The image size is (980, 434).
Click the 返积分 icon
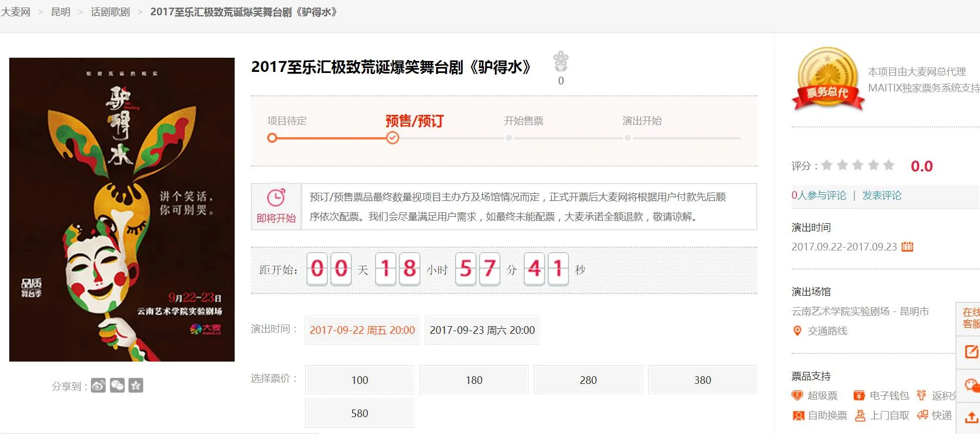click(x=922, y=395)
